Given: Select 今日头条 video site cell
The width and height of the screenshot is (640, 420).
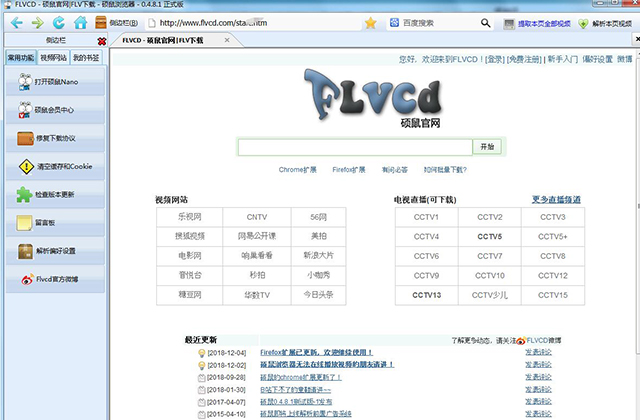Looking at the screenshot, I should [318, 295].
